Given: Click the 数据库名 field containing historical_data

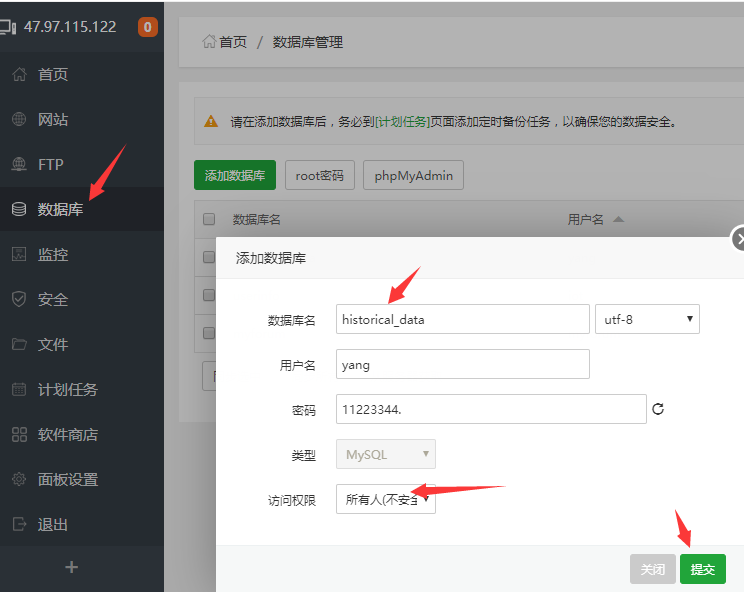Looking at the screenshot, I should coord(463,319).
